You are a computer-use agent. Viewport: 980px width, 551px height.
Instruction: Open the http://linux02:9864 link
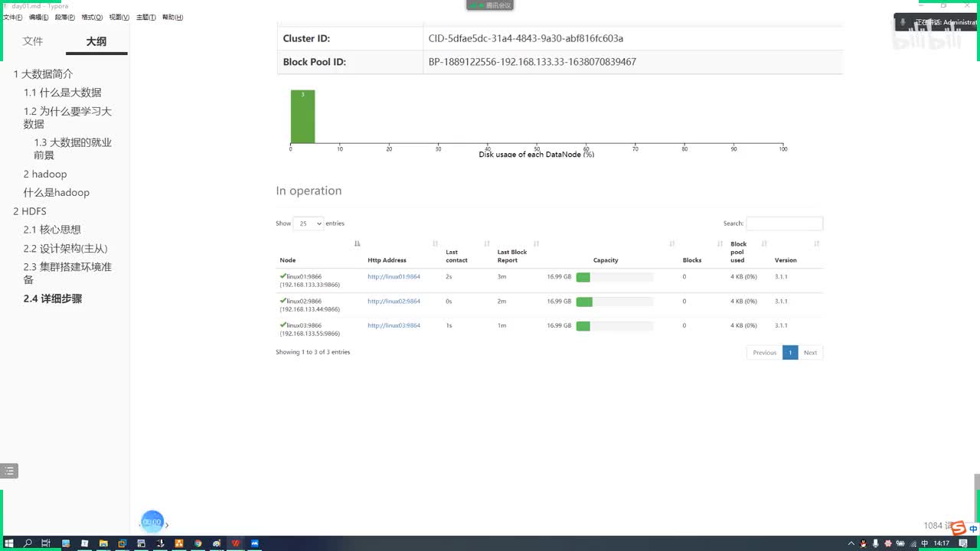[x=394, y=302]
